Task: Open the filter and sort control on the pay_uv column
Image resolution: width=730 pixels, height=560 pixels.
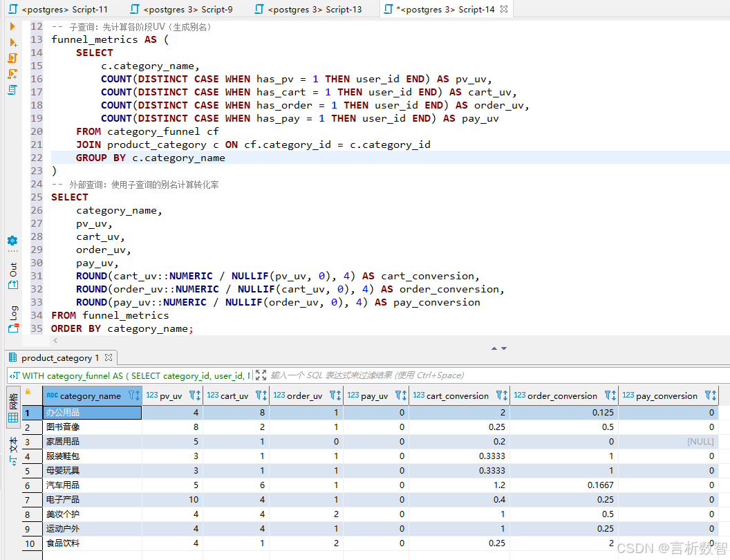Action: click(401, 395)
